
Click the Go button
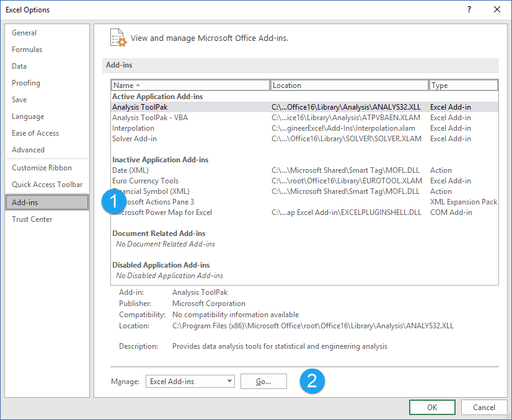(x=263, y=381)
